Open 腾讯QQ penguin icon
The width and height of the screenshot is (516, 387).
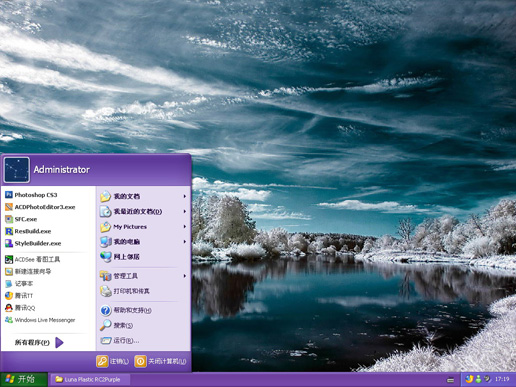pyautogui.click(x=9, y=308)
